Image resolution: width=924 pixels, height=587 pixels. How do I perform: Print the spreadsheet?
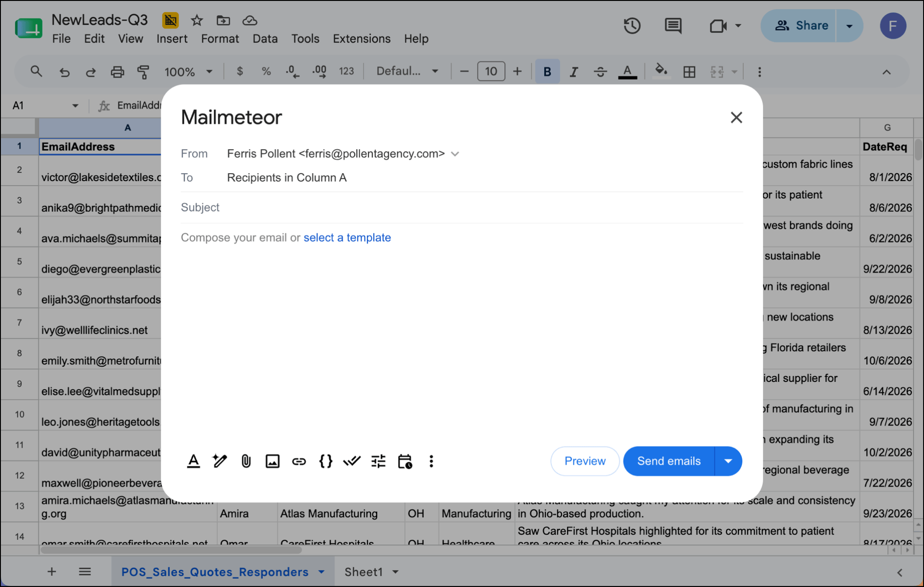coord(117,72)
